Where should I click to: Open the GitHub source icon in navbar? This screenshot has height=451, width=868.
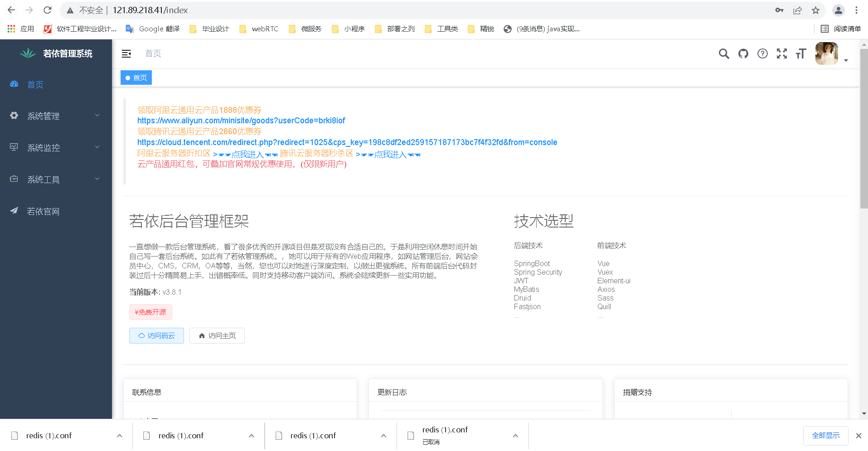click(743, 53)
